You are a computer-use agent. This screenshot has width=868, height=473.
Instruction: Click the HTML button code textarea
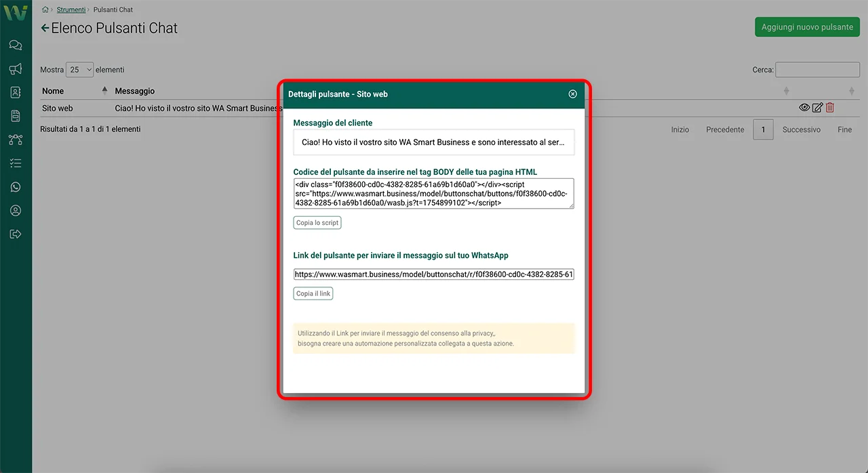tap(434, 193)
